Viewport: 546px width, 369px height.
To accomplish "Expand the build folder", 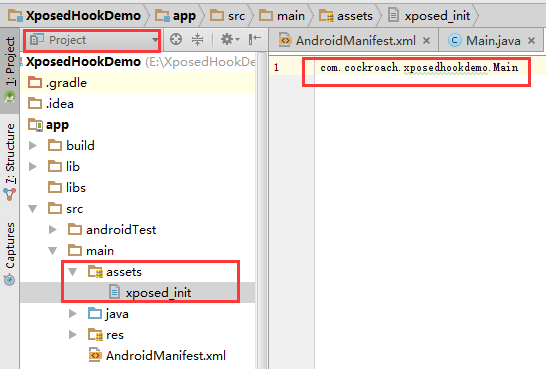I will [x=33, y=146].
